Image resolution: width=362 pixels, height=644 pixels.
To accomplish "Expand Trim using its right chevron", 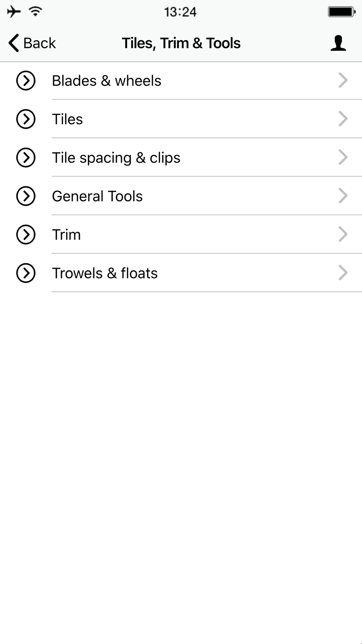I will coord(343,234).
